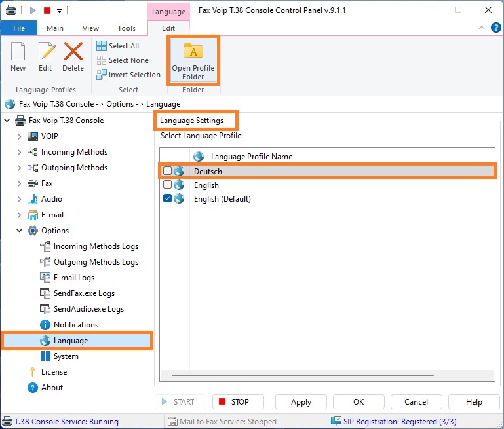Switch to the Edit ribbon tab

point(168,28)
